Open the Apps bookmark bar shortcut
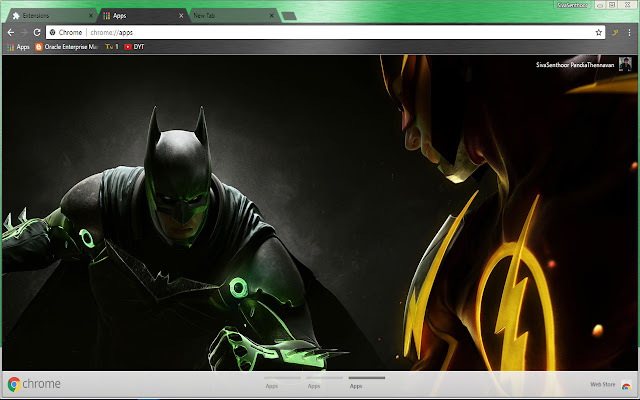 point(18,47)
